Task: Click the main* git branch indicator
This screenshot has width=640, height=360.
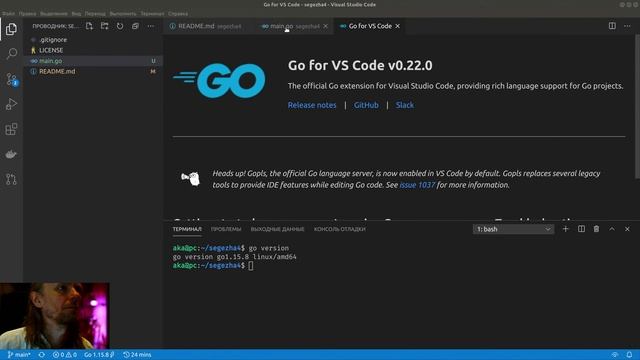Action: (x=19, y=355)
